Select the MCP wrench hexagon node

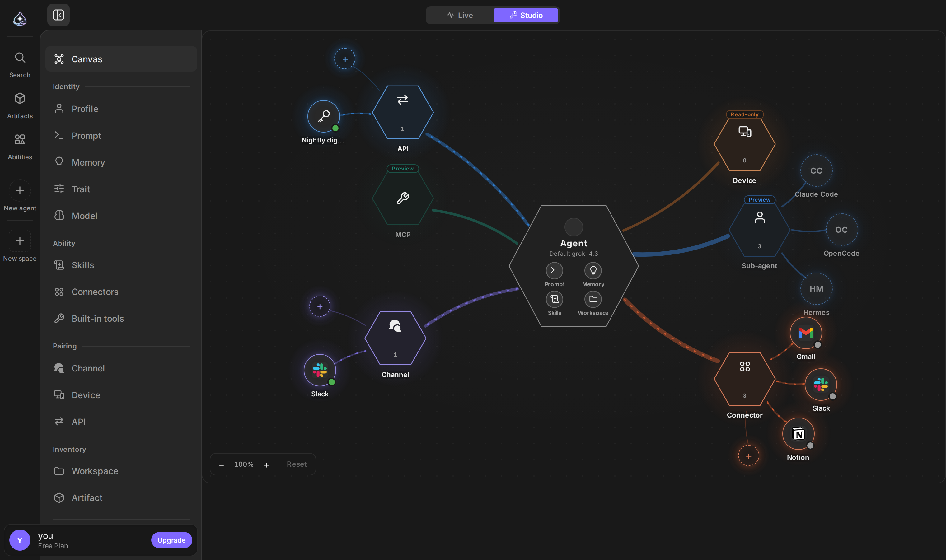402,198
